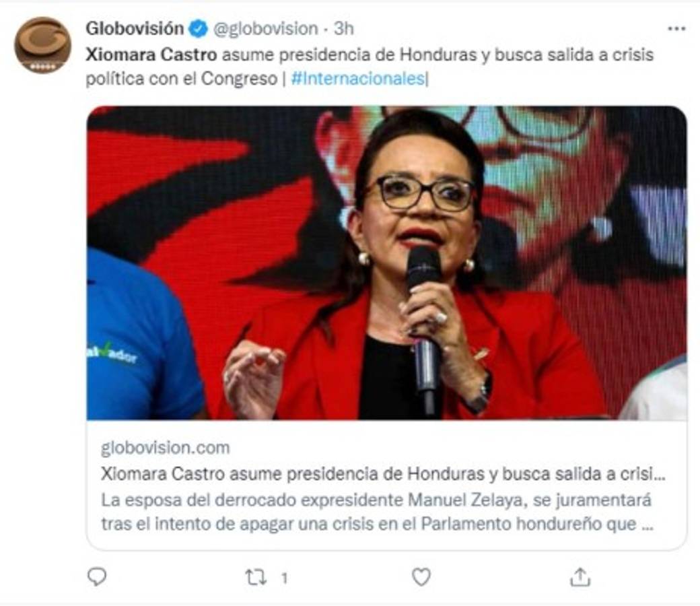Open the @globovision handle link
Viewport: 700px width, 606px height.
coord(266,29)
